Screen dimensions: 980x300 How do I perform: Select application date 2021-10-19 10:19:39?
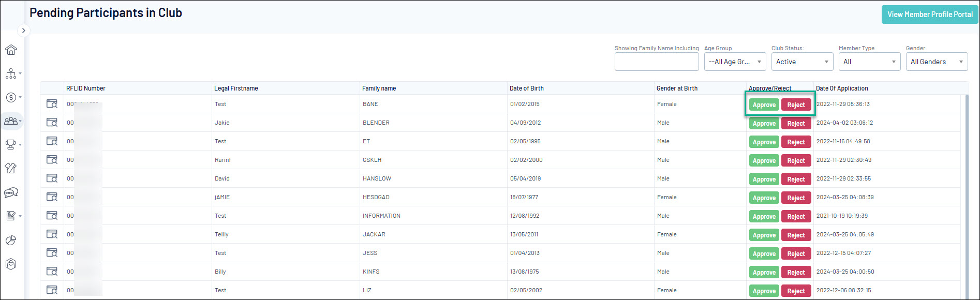(842, 216)
